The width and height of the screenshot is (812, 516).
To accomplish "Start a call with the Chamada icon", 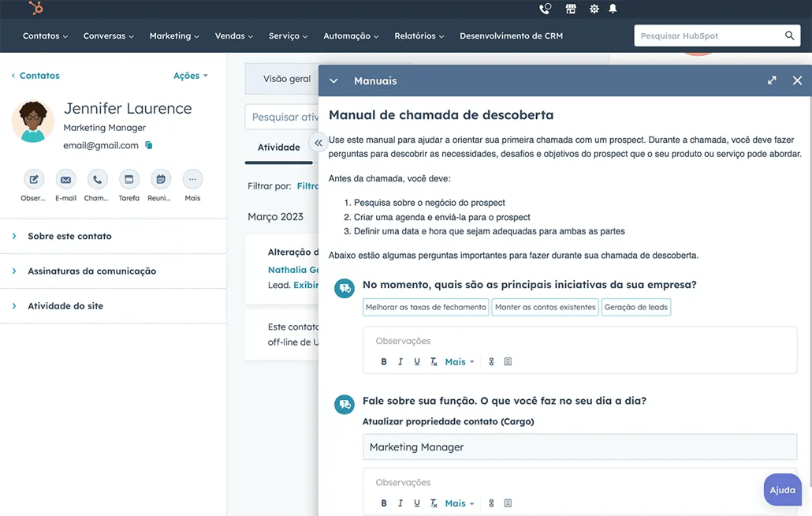I will pyautogui.click(x=97, y=180).
